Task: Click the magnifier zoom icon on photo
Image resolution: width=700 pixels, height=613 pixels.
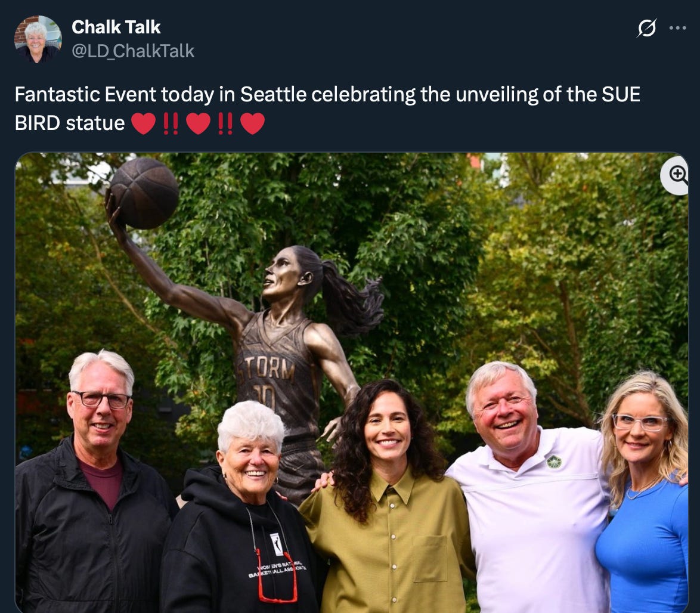Action: point(677,175)
